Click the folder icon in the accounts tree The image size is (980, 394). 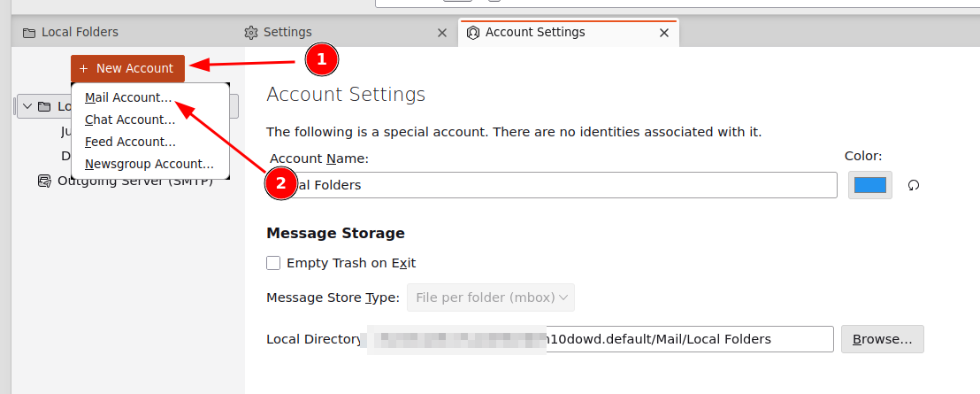(43, 106)
